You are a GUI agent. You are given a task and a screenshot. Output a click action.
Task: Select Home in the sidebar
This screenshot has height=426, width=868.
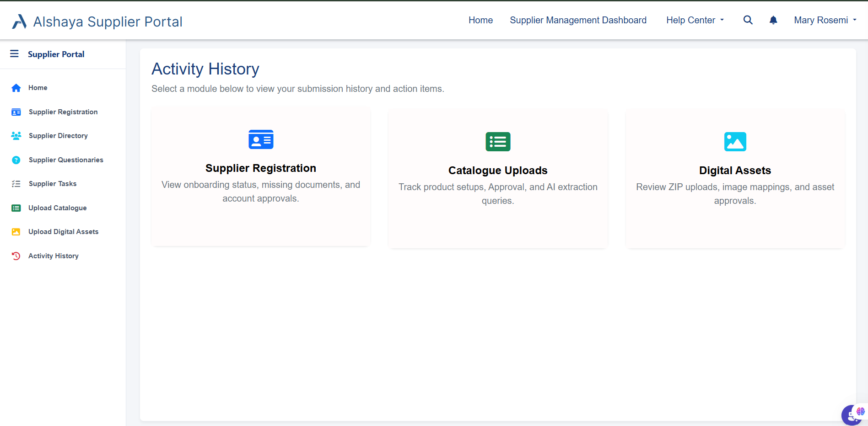(x=38, y=88)
